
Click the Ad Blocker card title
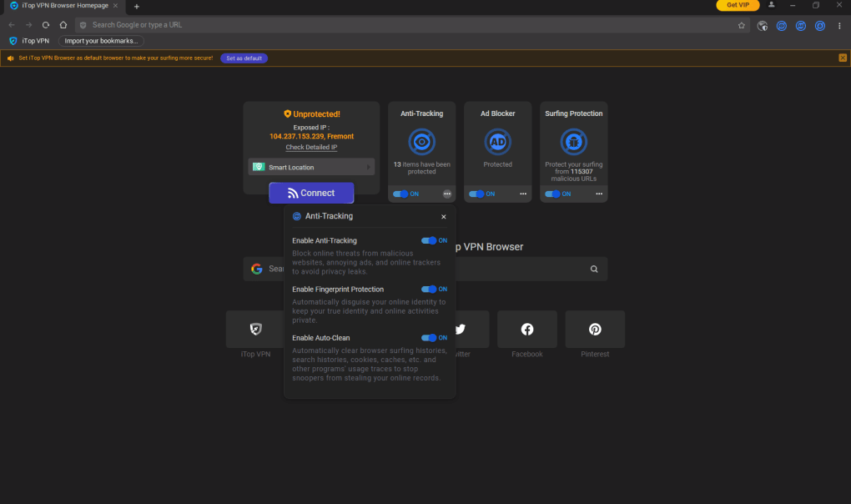[x=498, y=113]
